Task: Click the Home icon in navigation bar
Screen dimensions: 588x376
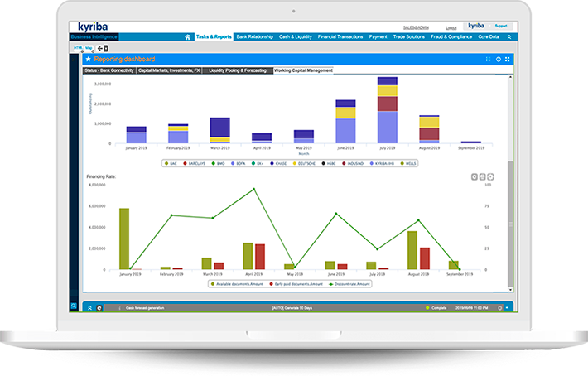Action: click(188, 37)
